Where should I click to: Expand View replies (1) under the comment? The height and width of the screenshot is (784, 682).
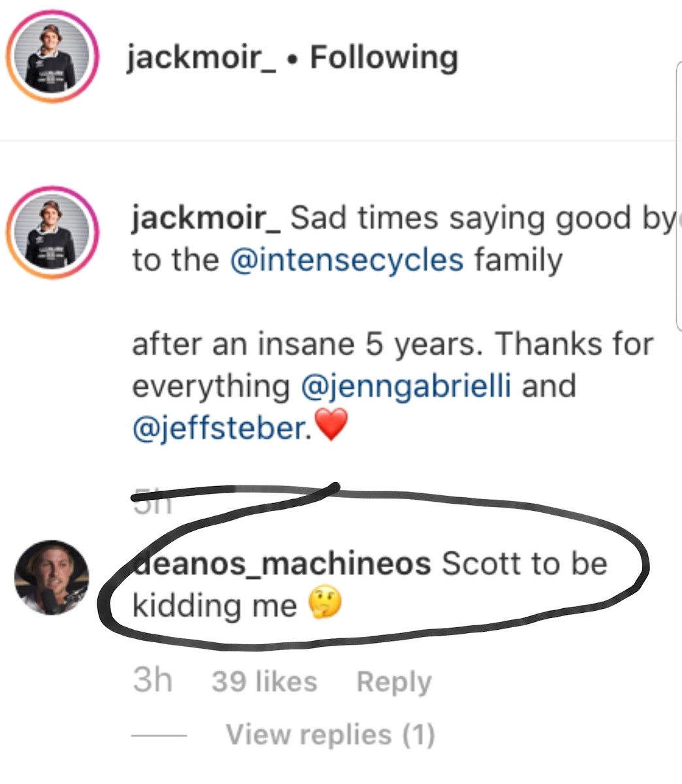330,734
